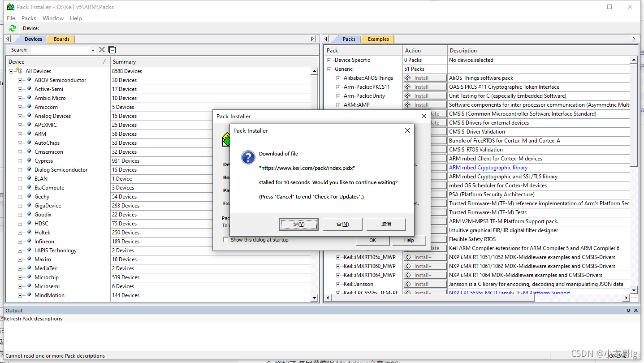This screenshot has height=363, width=644.
Task: Click the Devices pane vertical scrollbar up arrow
Action: [314, 71]
